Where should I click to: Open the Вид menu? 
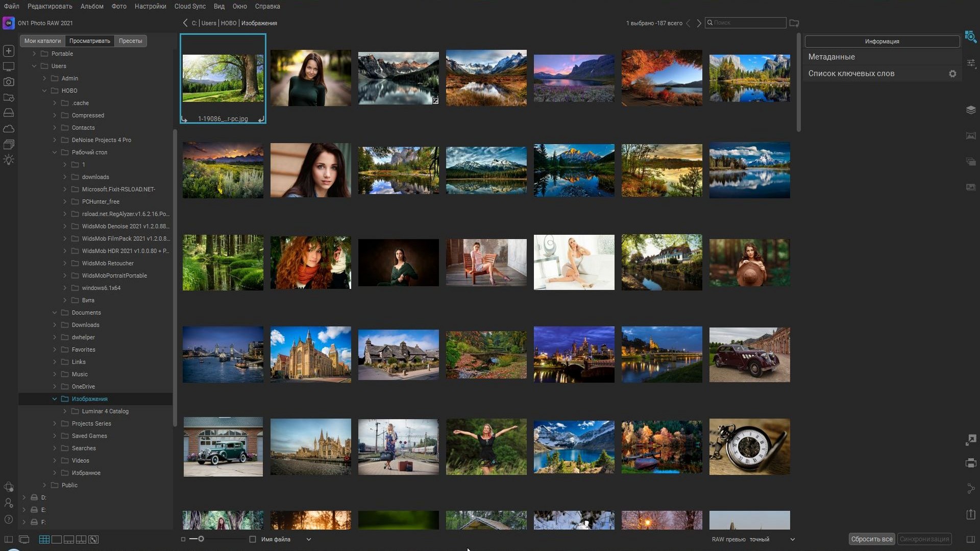click(x=219, y=6)
